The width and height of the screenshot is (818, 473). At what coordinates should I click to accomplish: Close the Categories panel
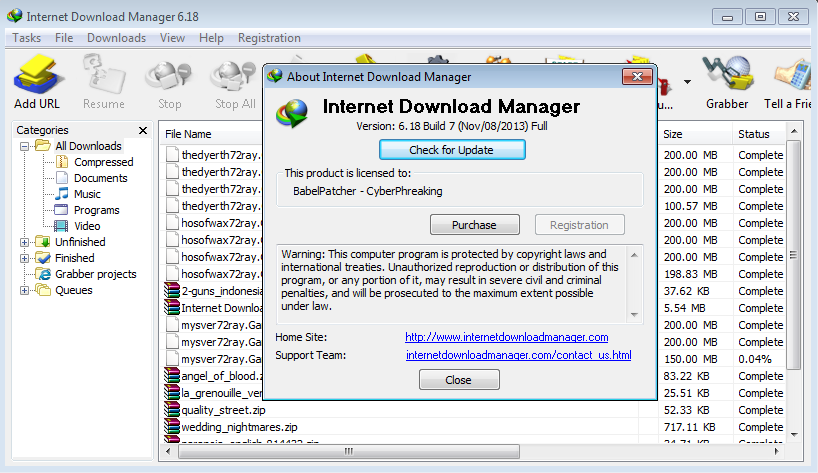tap(143, 130)
